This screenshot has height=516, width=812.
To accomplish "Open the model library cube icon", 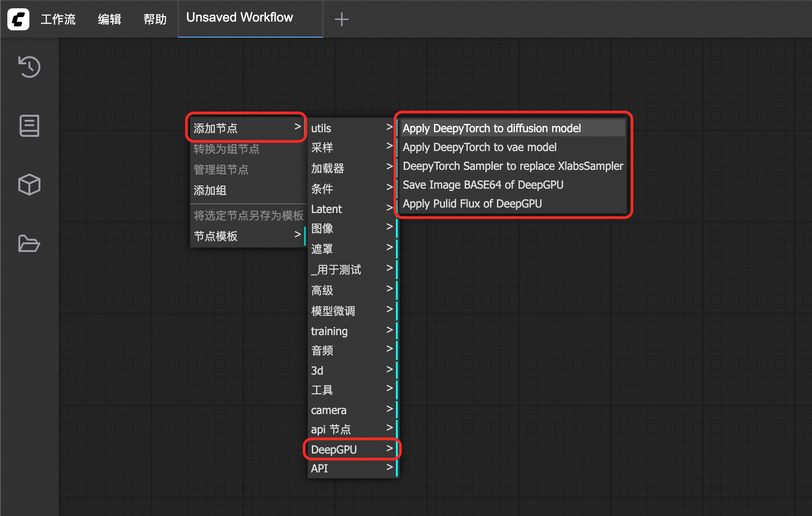I will (x=29, y=185).
